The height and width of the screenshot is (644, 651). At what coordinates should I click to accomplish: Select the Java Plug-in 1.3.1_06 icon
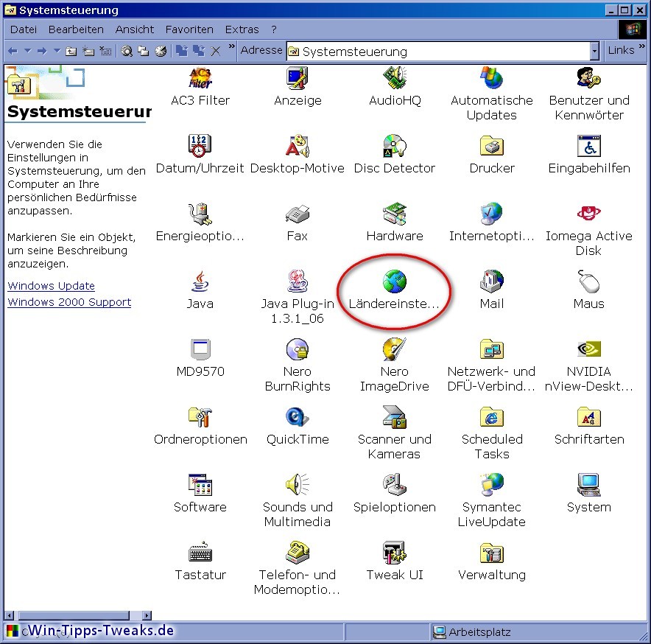(x=298, y=281)
